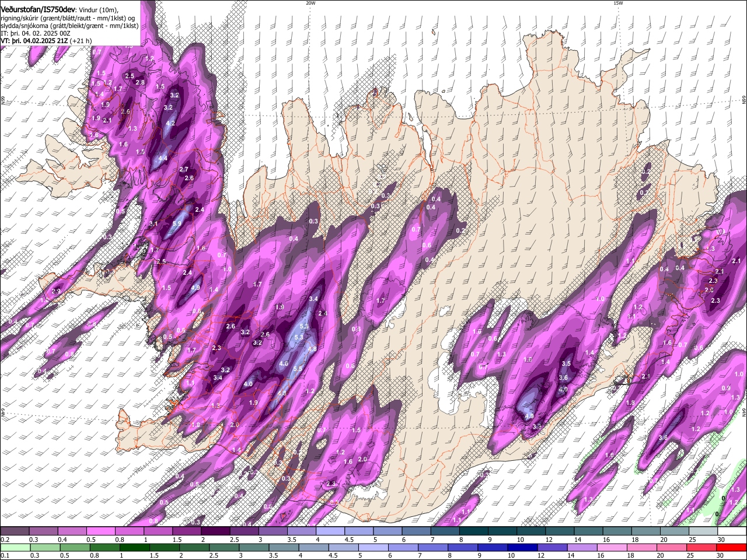Viewport: 747px width, 560px height.
Task: Pick upper scale swatch between 0.5 and 0.8
Action: [101, 531]
